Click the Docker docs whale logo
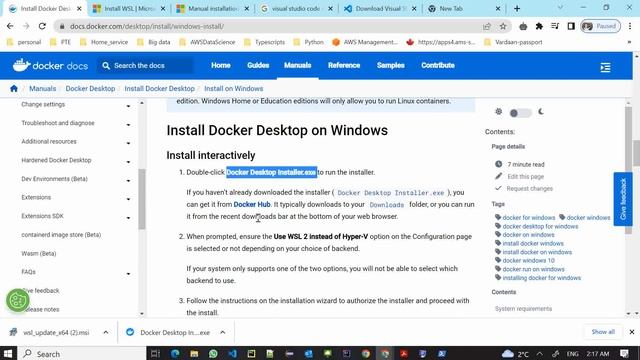Image resolution: width=640 pixels, height=360 pixels. pos(21,65)
